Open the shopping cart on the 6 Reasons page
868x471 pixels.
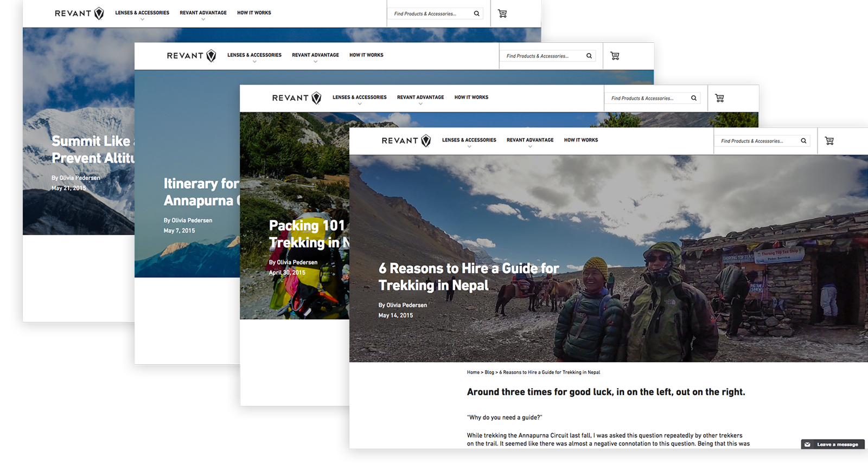click(x=829, y=141)
